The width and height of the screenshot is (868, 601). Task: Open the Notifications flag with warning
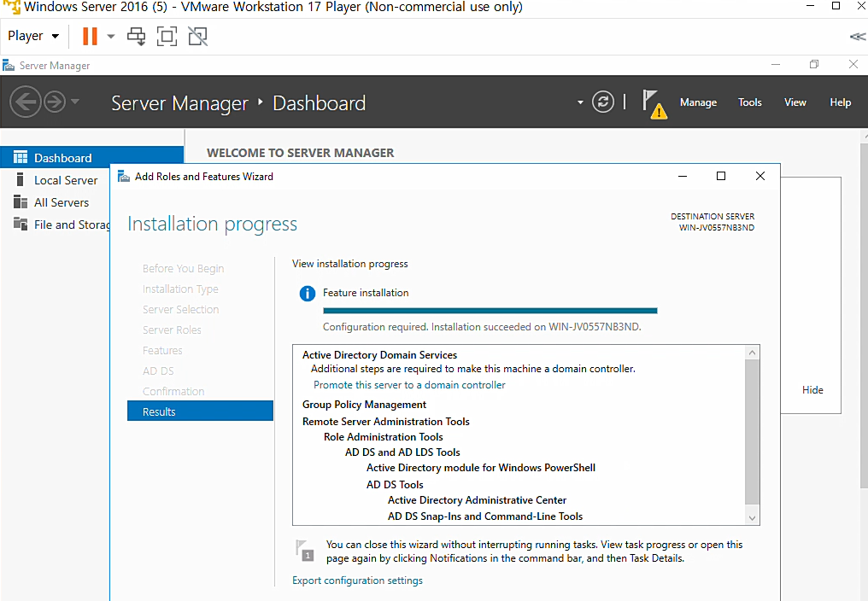(654, 103)
